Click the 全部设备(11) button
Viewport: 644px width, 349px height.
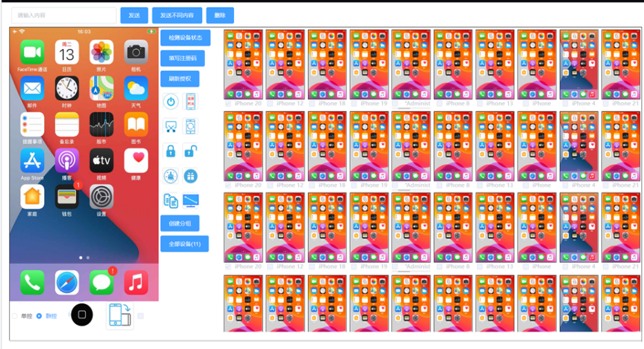tap(185, 244)
